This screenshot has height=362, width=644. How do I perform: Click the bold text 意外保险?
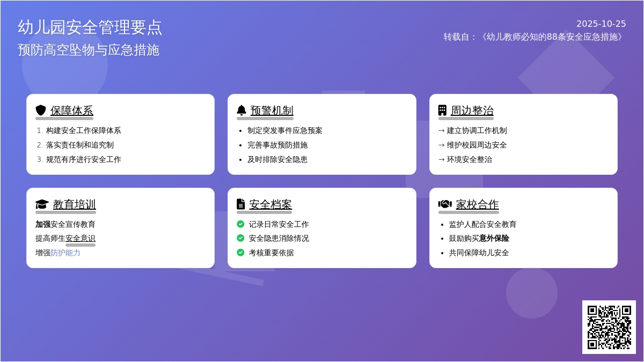[x=494, y=238]
